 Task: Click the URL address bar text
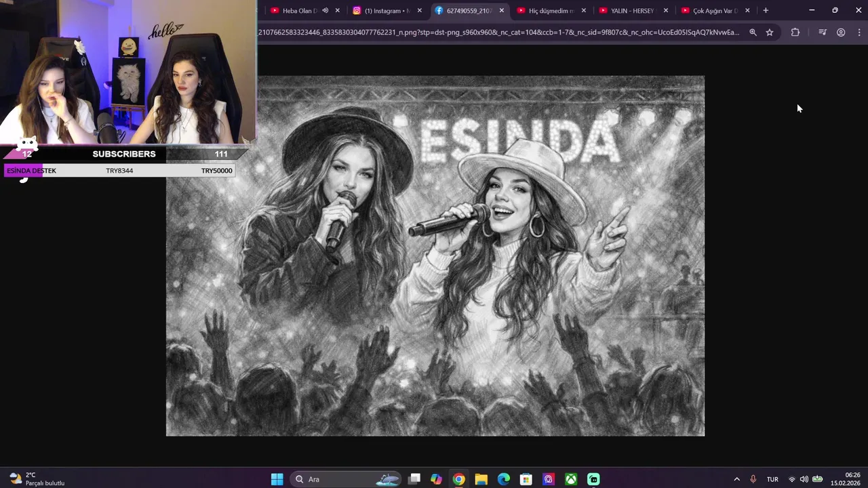click(498, 33)
